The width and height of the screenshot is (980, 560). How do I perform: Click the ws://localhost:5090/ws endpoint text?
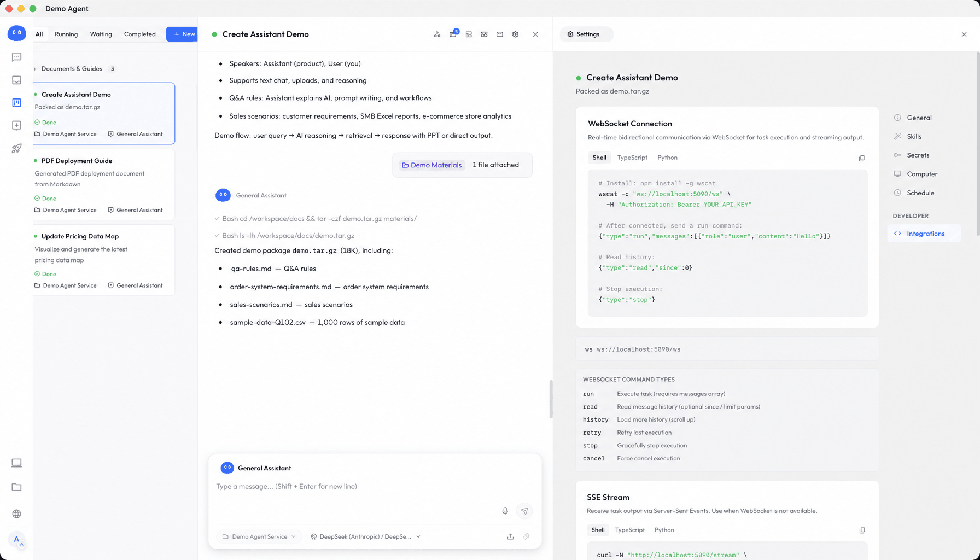[x=639, y=349]
